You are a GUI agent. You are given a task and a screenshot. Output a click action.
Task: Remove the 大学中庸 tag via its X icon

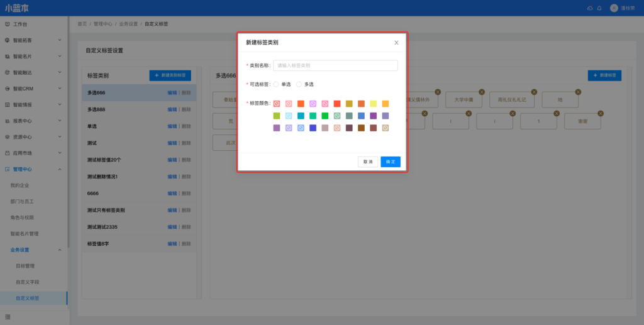tap(482, 92)
